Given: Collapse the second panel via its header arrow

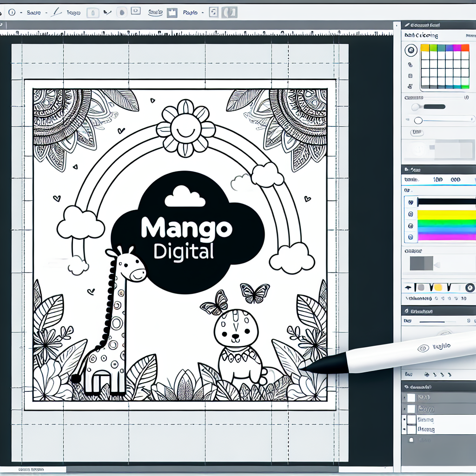Looking at the screenshot, I should click(407, 170).
